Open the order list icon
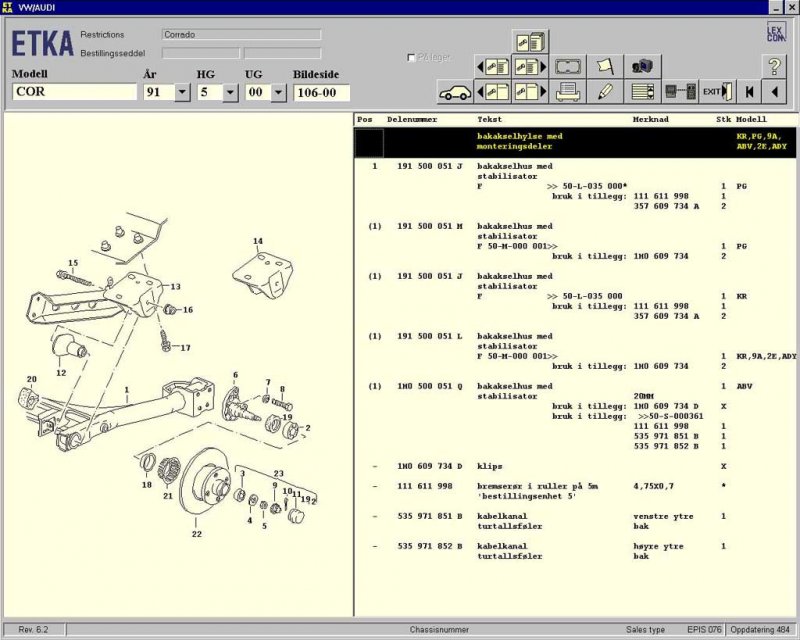Screen dimensions: 800x640 (x=641, y=92)
